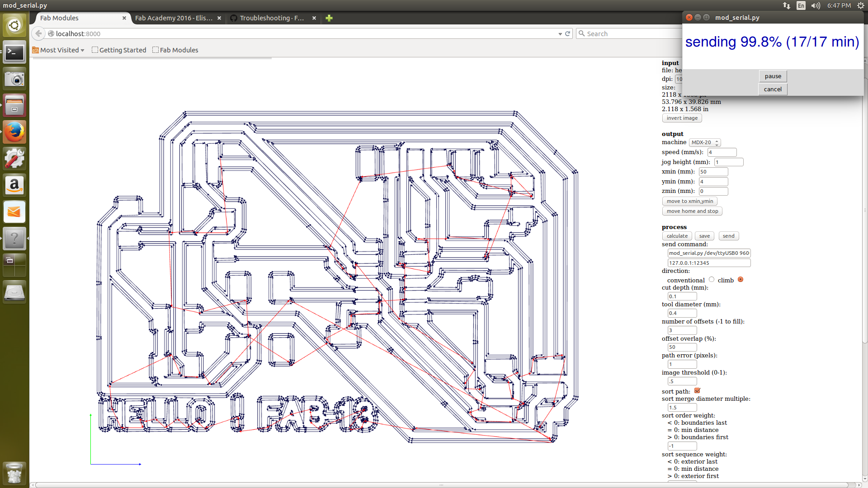Go back with the browser back arrow
This screenshot has width=868, height=488.
click(x=38, y=34)
